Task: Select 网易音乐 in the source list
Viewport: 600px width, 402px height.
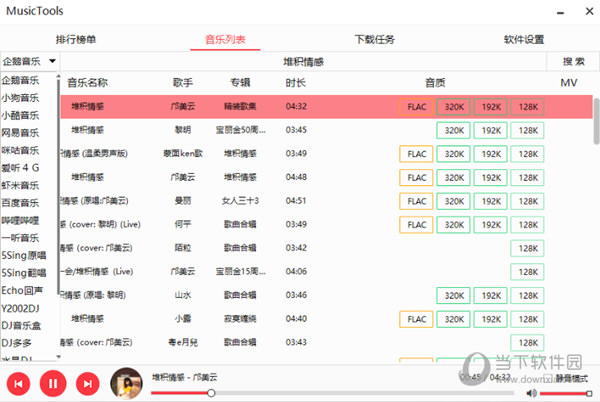Action: (x=20, y=133)
